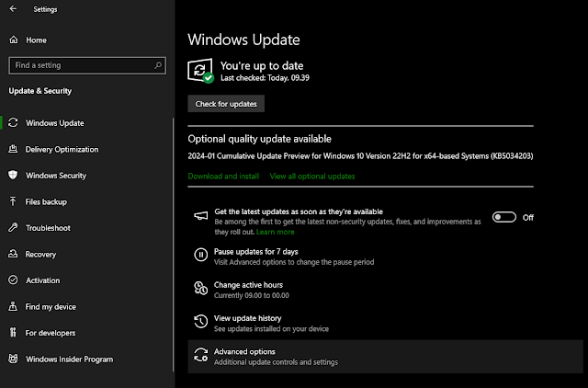588x388 pixels.
Task: Click the Delivery Optimization icon
Action: coord(13,149)
